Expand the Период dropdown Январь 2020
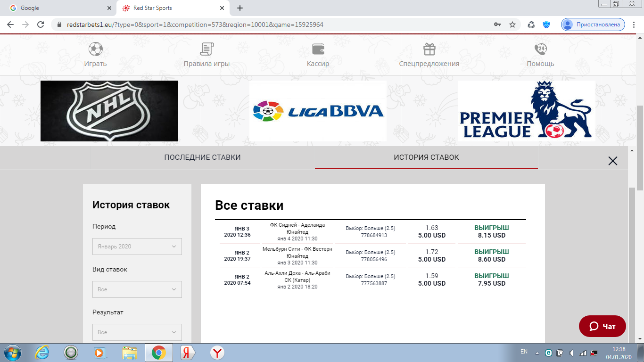This screenshot has height=362, width=644. pyautogui.click(x=137, y=247)
